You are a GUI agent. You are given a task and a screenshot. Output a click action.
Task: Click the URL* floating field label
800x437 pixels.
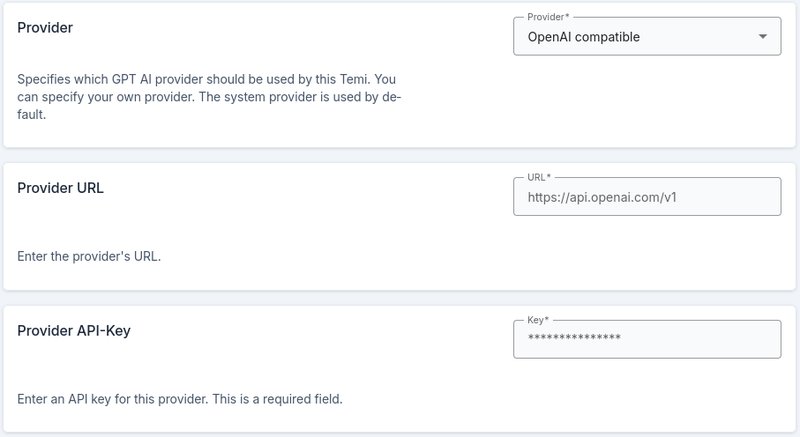[539, 177]
